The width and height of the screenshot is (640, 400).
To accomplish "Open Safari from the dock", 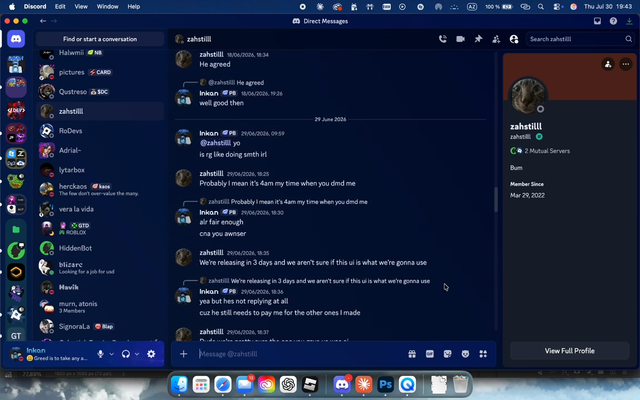I will (223, 384).
